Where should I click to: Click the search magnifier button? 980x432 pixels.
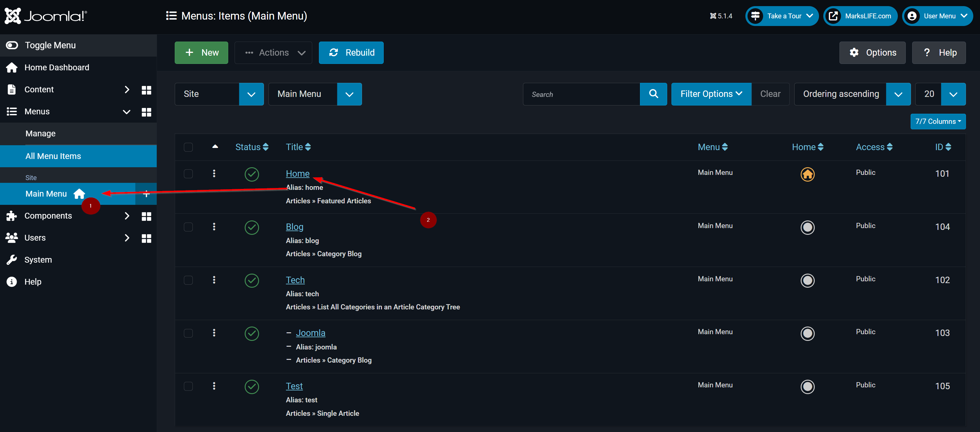click(x=653, y=94)
